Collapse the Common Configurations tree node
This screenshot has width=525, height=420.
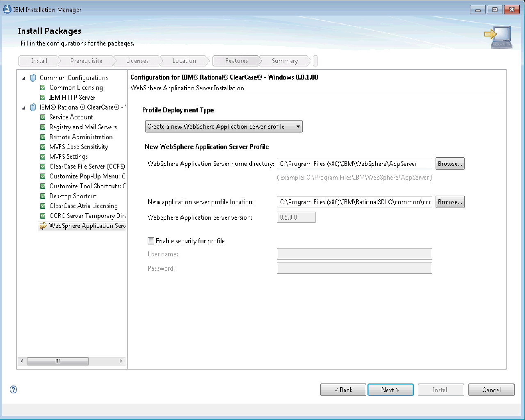[23, 78]
